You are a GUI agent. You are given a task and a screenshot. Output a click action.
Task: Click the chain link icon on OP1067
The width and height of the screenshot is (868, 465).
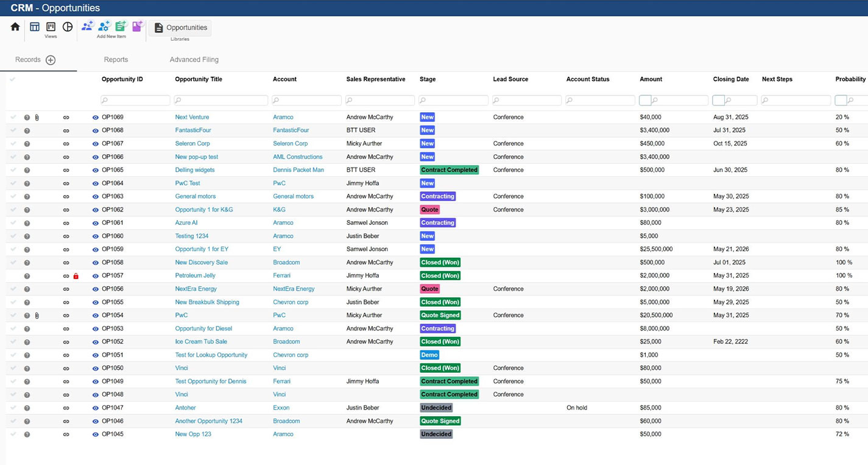coord(66,144)
